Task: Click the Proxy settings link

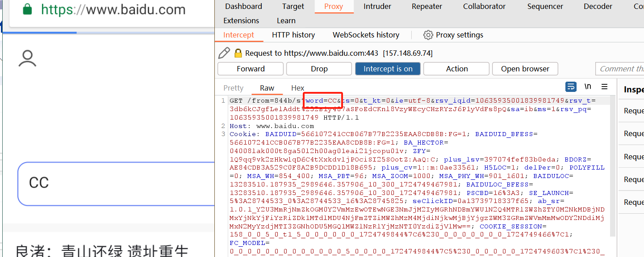Action: click(460, 35)
